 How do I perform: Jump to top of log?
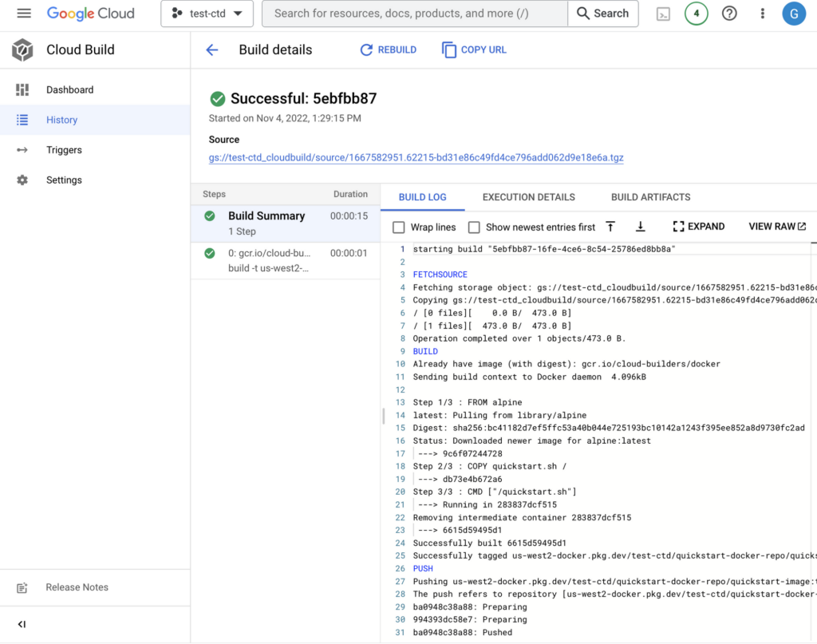pos(610,227)
